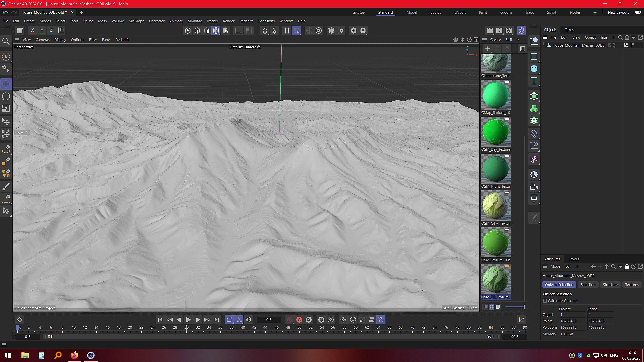
Task: Open viewport hamburger menu
Action: pos(17,40)
